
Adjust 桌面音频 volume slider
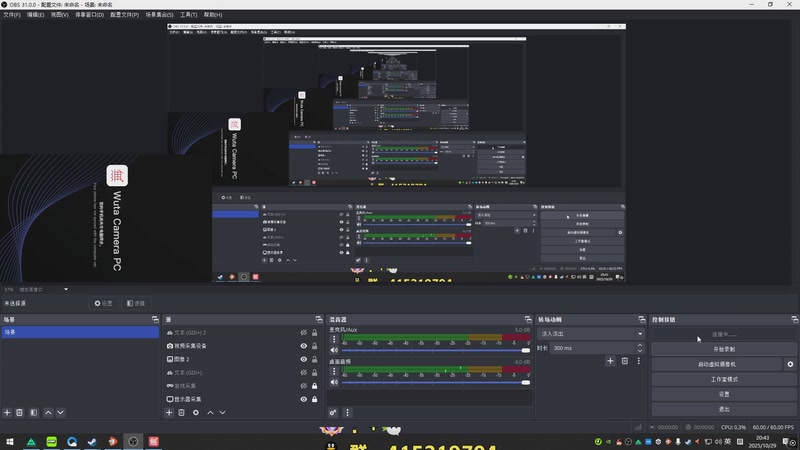[x=436, y=382]
